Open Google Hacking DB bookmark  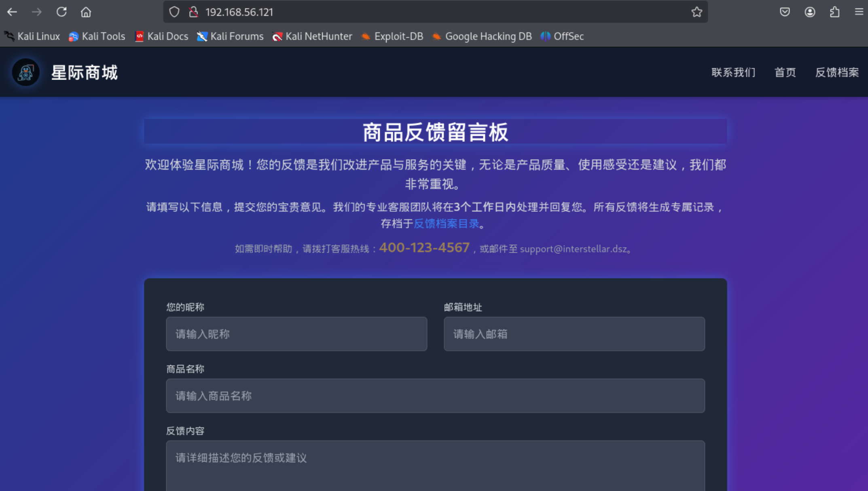click(482, 36)
